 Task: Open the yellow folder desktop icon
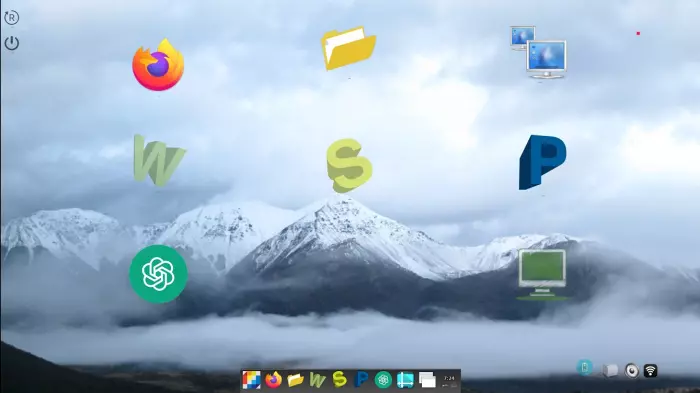[348, 48]
